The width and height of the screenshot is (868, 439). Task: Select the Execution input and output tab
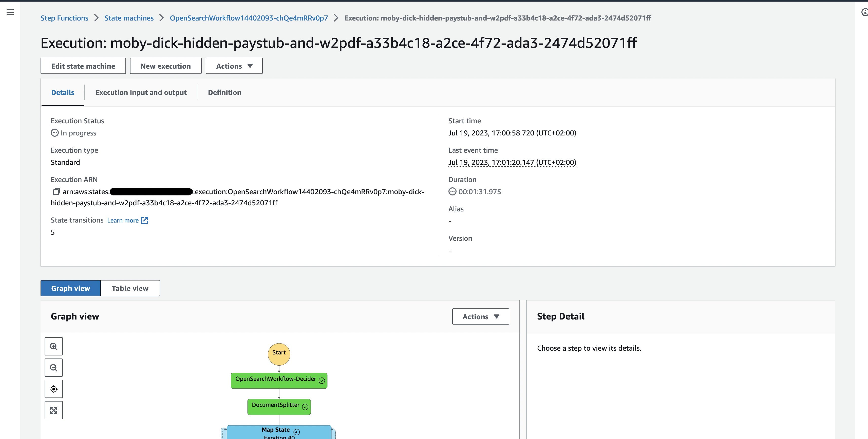point(141,92)
